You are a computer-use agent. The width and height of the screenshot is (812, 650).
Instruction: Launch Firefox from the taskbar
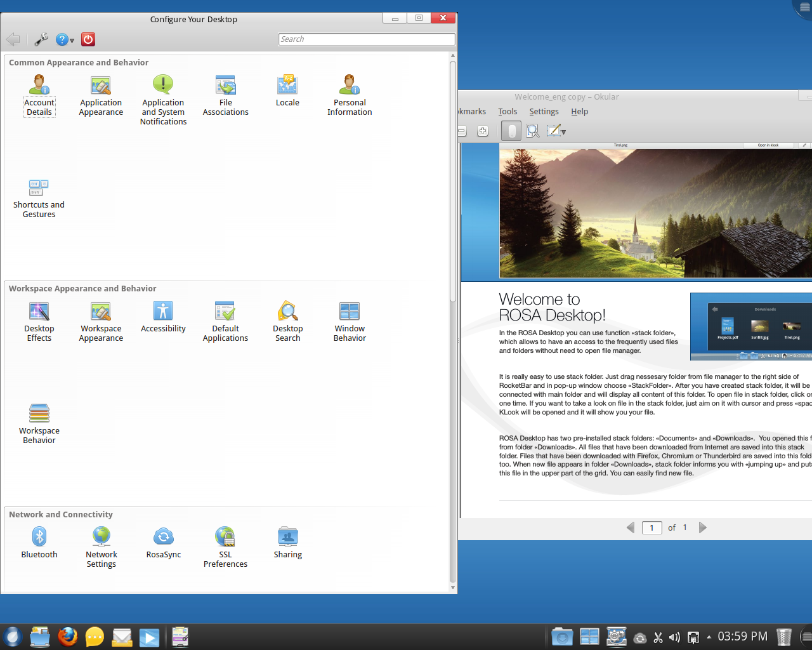67,637
